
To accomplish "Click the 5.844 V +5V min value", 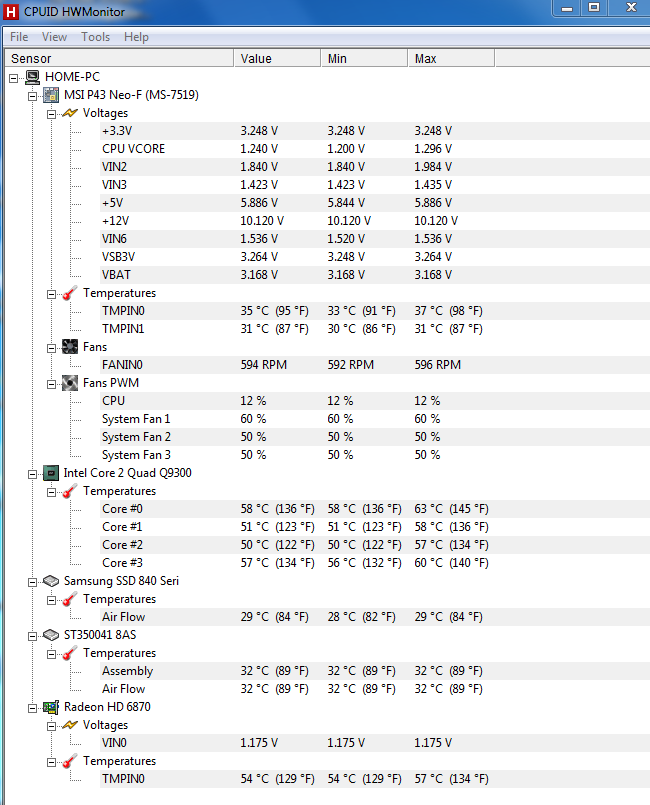I will pyautogui.click(x=347, y=203).
